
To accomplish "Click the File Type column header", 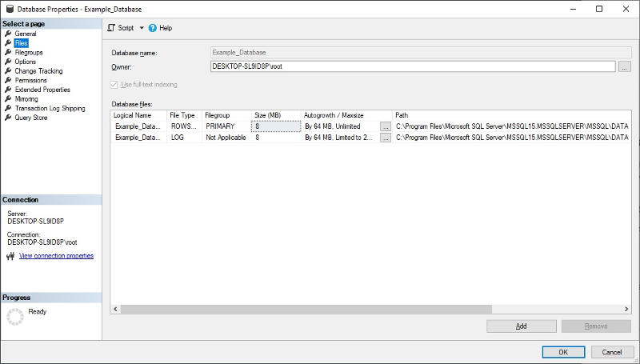I will [184, 115].
